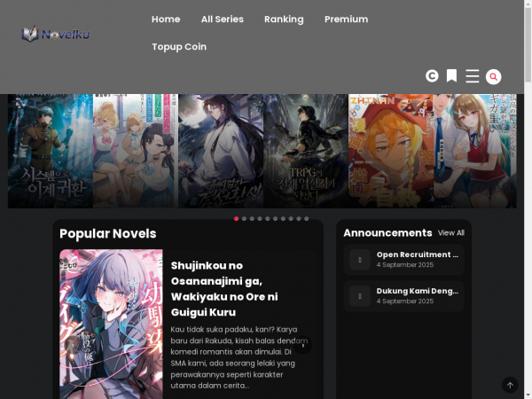Open the All Series menu

tap(223, 20)
